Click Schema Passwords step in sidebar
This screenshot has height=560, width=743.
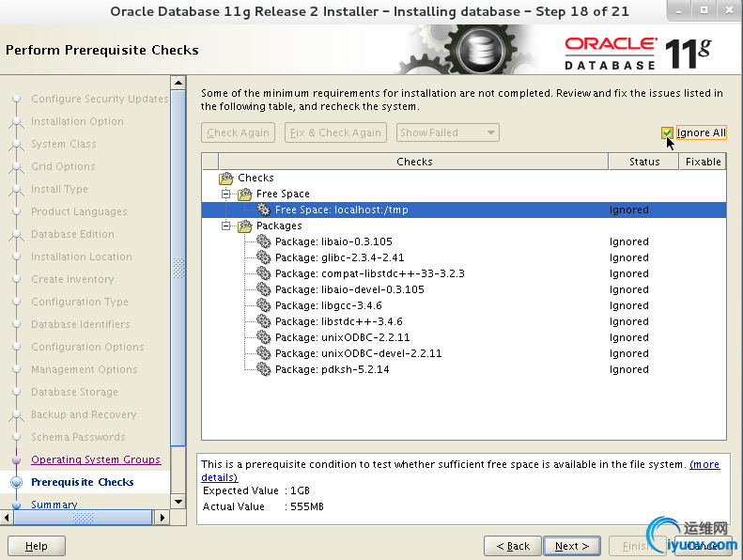(78, 437)
